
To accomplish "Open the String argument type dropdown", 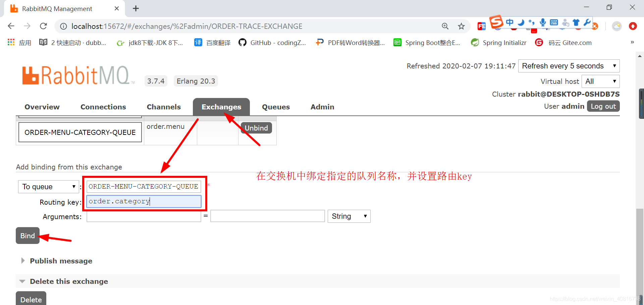I will [x=349, y=216].
